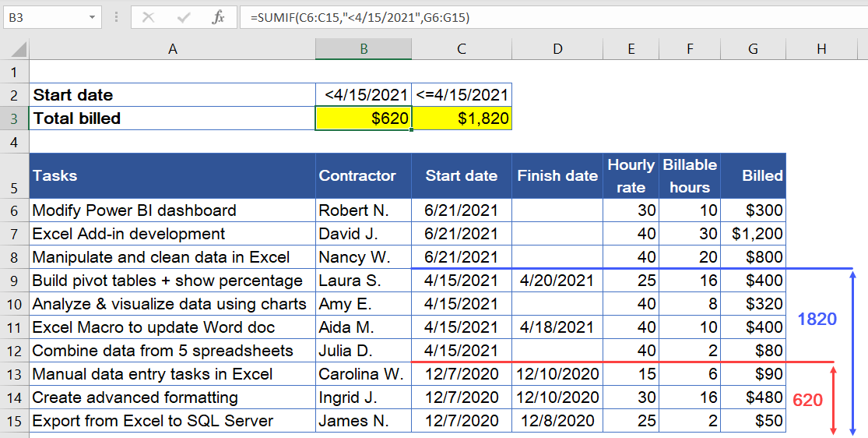Viewport: 868px width, 438px height.
Task: Select the row 12 header
Action: (14, 351)
